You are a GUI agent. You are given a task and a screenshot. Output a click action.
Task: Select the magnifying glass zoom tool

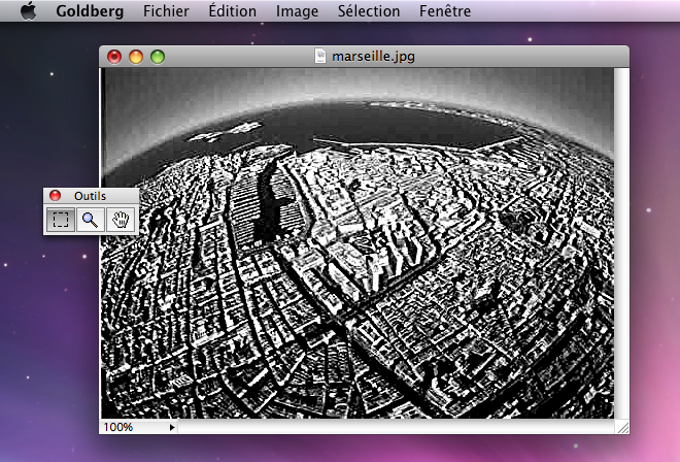(90, 220)
